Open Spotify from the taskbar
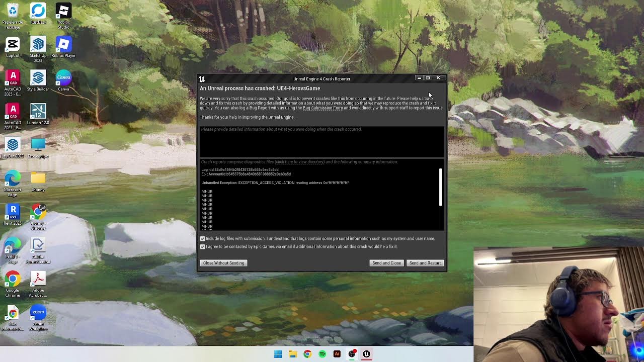The width and height of the screenshot is (644, 362). [322, 354]
